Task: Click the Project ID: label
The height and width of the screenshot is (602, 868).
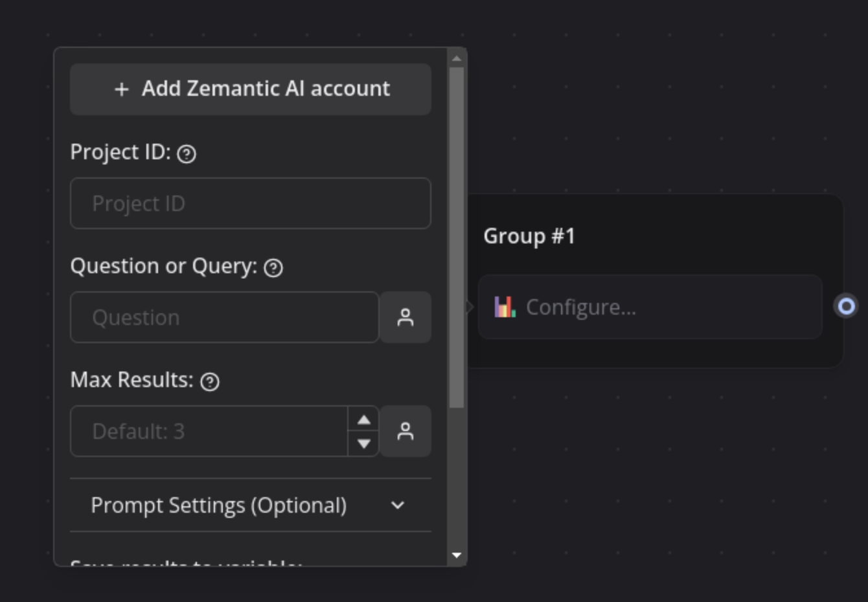Action: tap(120, 152)
